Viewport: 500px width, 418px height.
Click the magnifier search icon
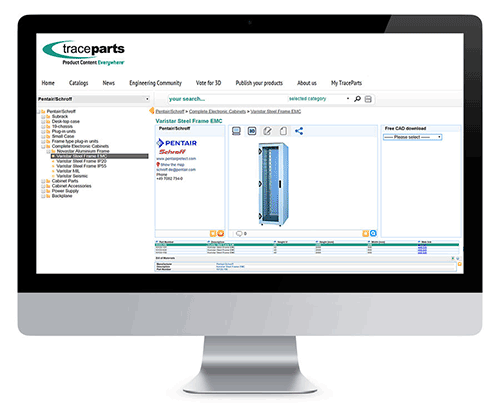pyautogui.click(x=357, y=99)
